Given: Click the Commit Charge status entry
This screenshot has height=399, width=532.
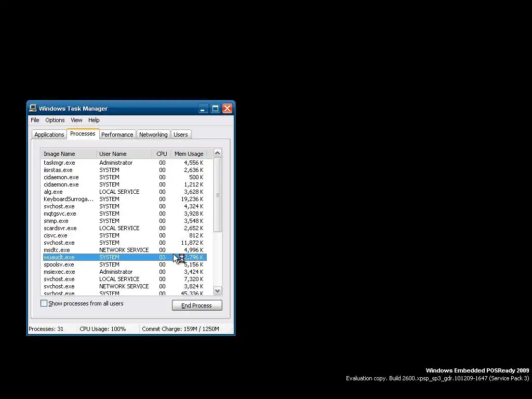Looking at the screenshot, I should click(x=180, y=329).
